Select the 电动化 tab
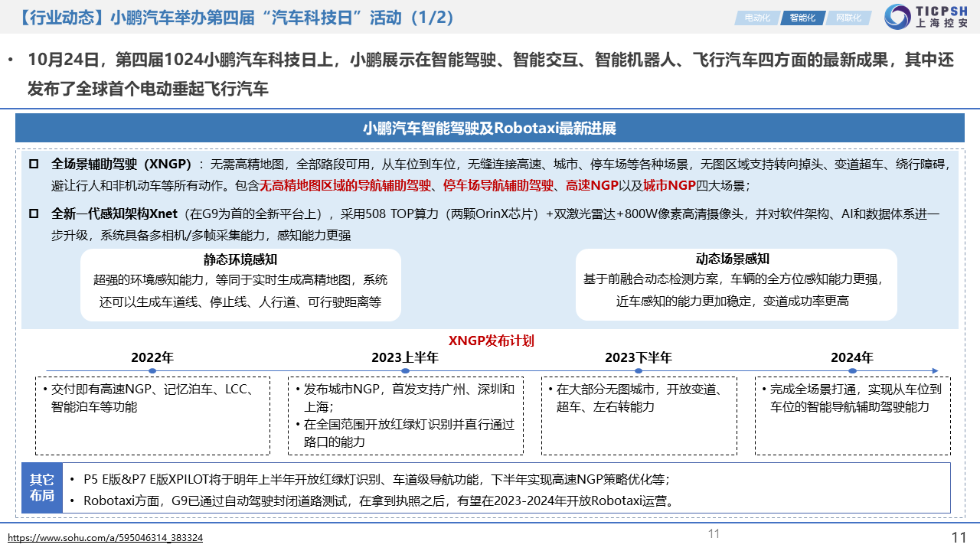The width and height of the screenshot is (980, 551). point(757,18)
